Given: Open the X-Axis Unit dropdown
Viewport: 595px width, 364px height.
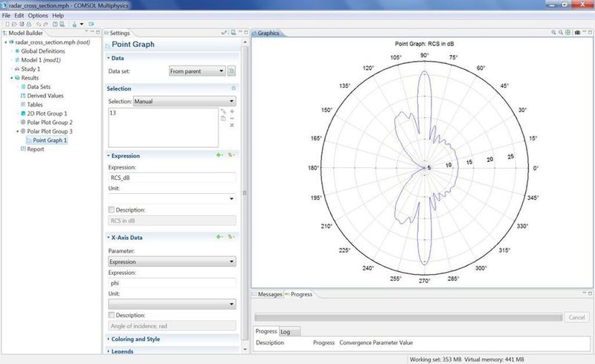Looking at the screenshot, I should [172, 304].
